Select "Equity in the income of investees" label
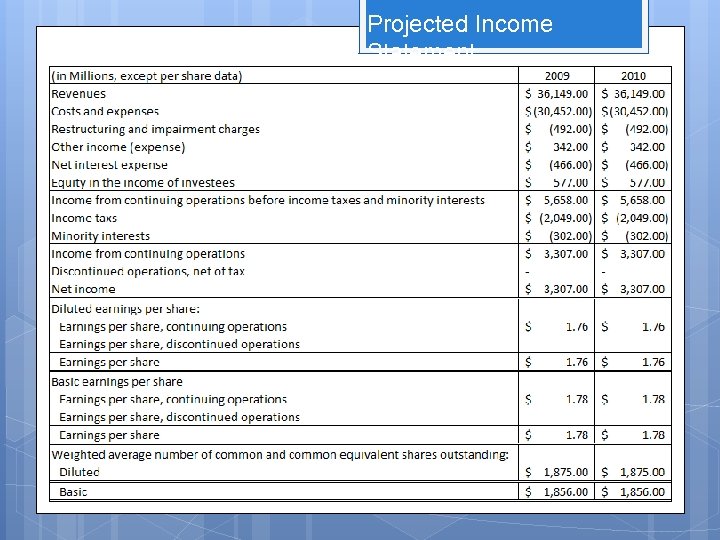This screenshot has height=540, width=720. tap(143, 183)
